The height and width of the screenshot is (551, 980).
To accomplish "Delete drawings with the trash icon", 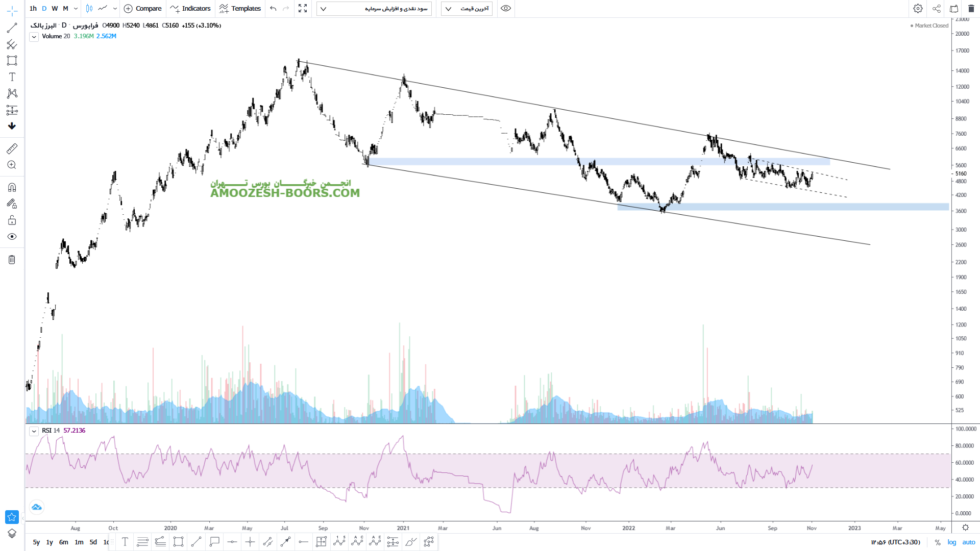I will tap(12, 260).
